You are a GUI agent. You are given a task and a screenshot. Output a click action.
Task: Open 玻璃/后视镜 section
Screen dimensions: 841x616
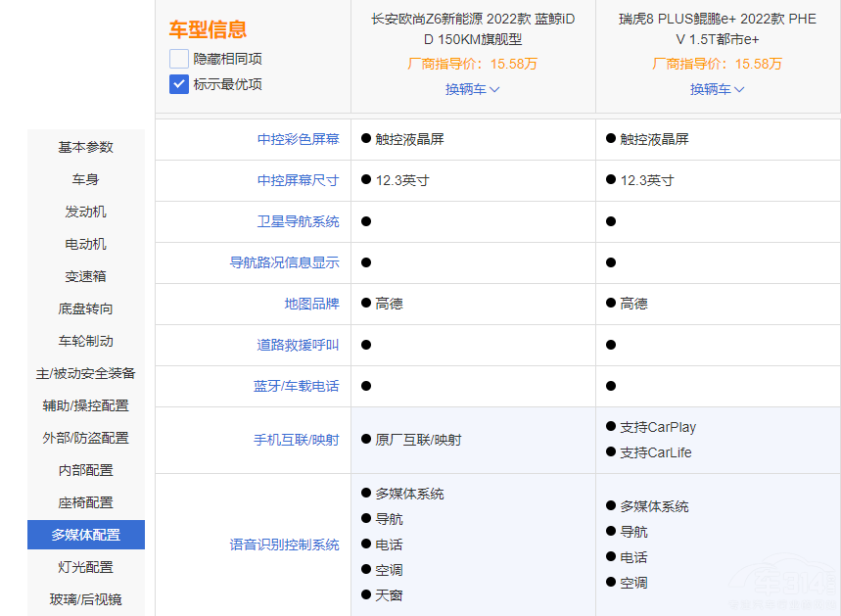(x=86, y=599)
